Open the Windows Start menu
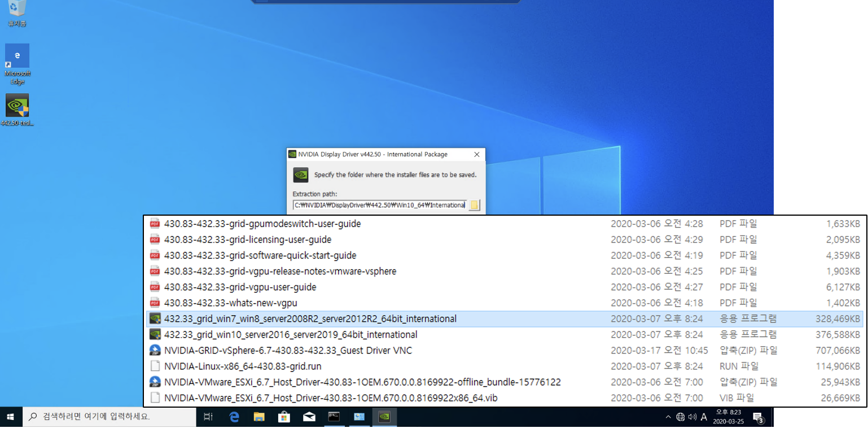Viewport: 868px width, 428px height. pos(10,417)
